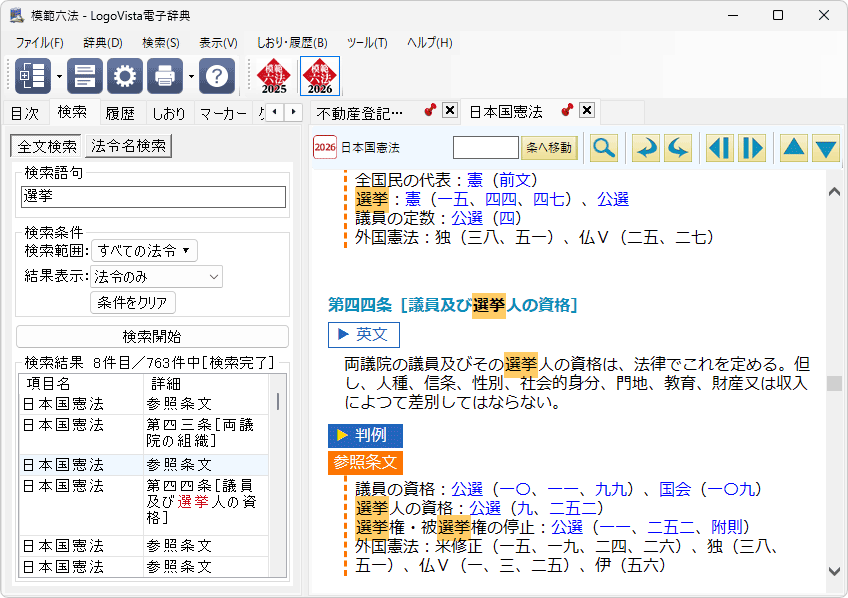Open the 検索範囲 すべての法令 dropdown

145,250
